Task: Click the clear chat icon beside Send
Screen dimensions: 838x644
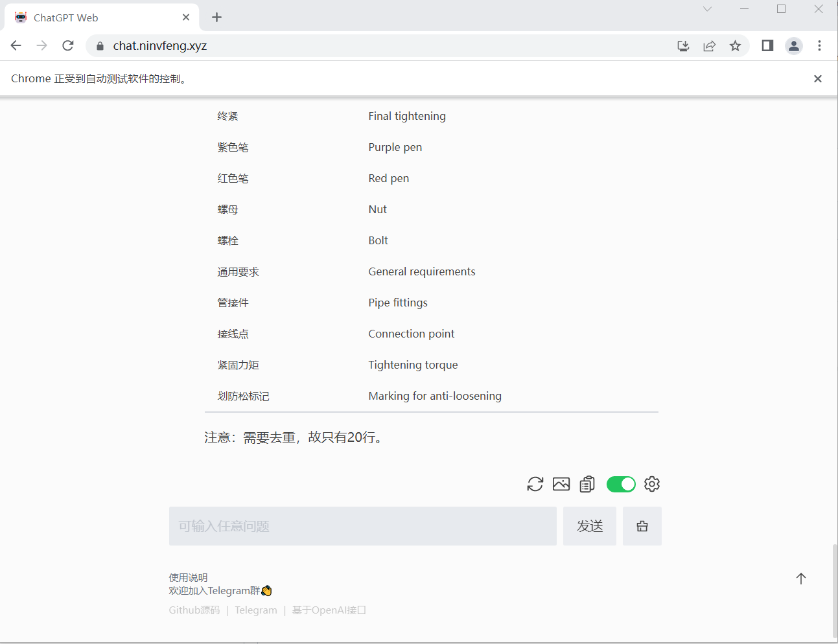Action: (x=642, y=526)
